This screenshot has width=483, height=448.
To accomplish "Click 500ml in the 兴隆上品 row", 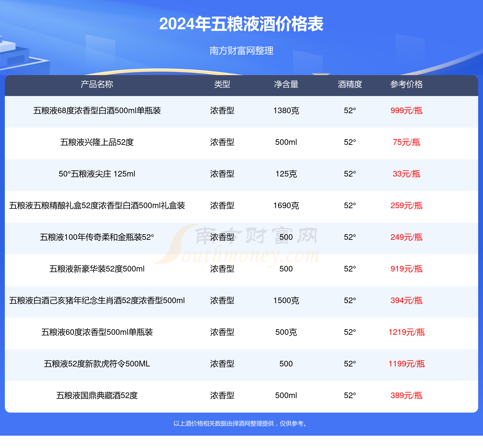I will click(x=286, y=142).
